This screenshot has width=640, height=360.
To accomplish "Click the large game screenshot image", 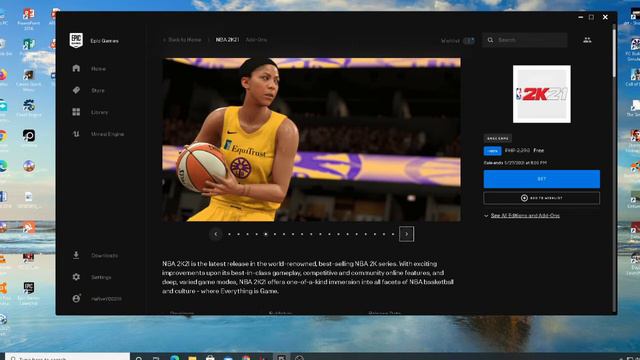I will point(311,140).
